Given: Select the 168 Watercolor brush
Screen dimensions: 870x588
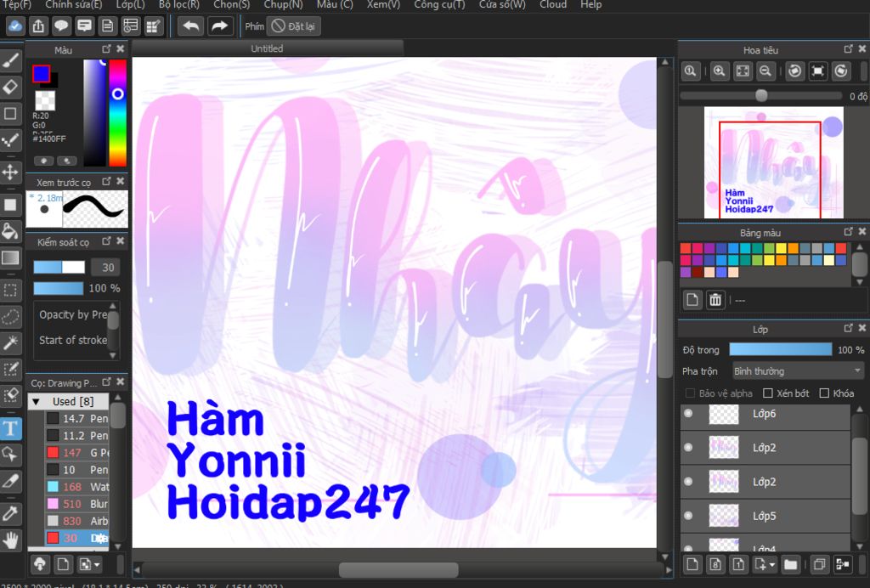Looking at the screenshot, I should pyautogui.click(x=77, y=487).
